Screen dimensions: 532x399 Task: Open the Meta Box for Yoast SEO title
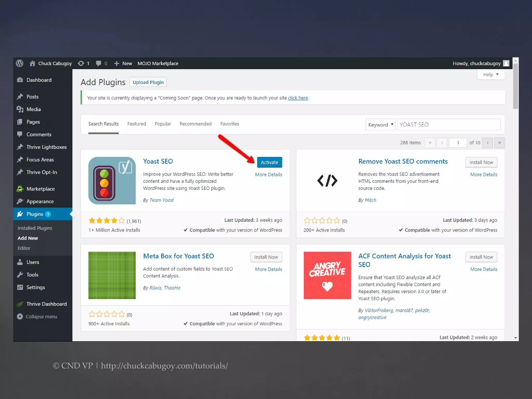click(x=178, y=256)
